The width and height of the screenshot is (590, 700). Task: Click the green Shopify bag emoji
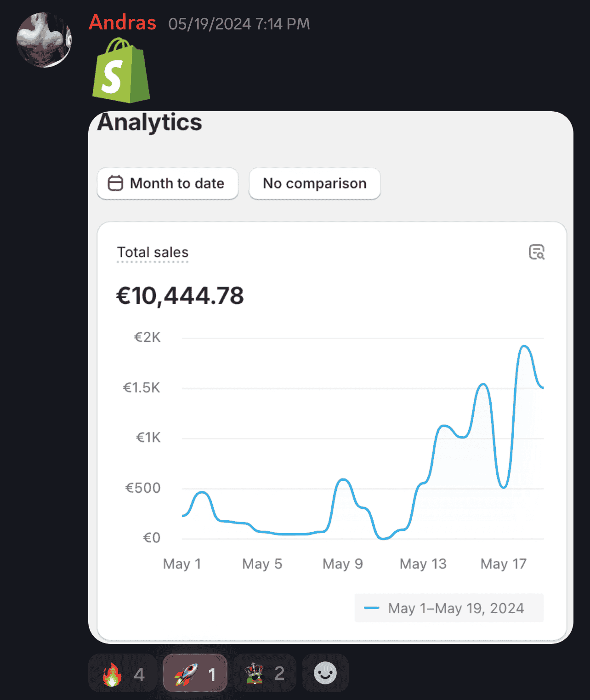pos(121,71)
